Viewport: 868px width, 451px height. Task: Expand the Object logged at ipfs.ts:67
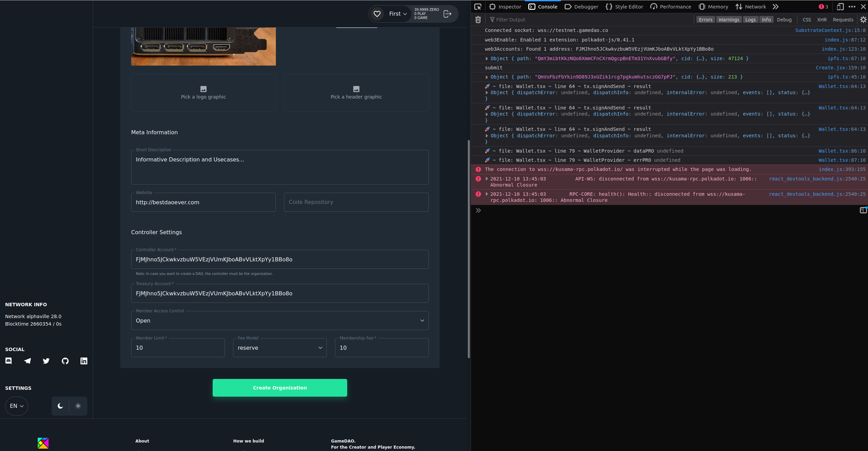coord(487,58)
